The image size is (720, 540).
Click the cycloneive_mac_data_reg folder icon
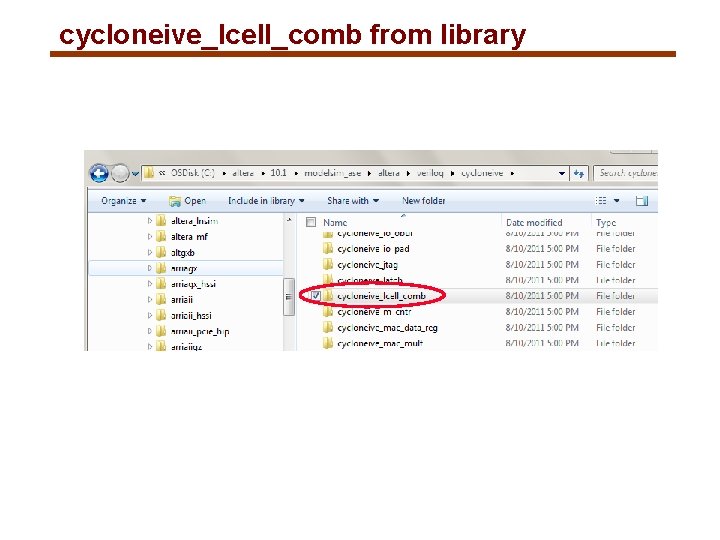pyautogui.click(x=328, y=327)
